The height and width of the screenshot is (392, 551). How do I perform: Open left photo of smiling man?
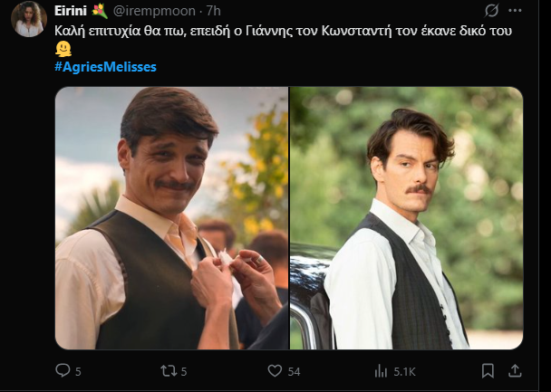pos(171,218)
